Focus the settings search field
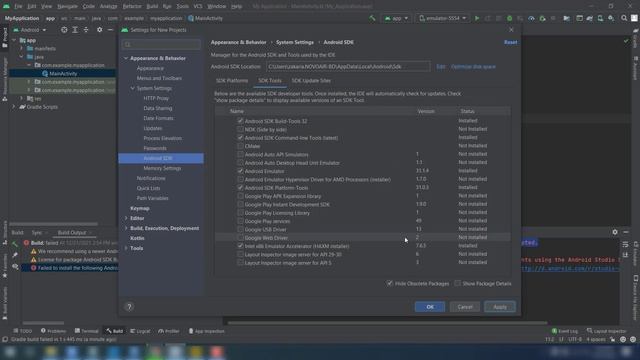Image resolution: width=640 pixels, height=360 pixels. point(162,44)
